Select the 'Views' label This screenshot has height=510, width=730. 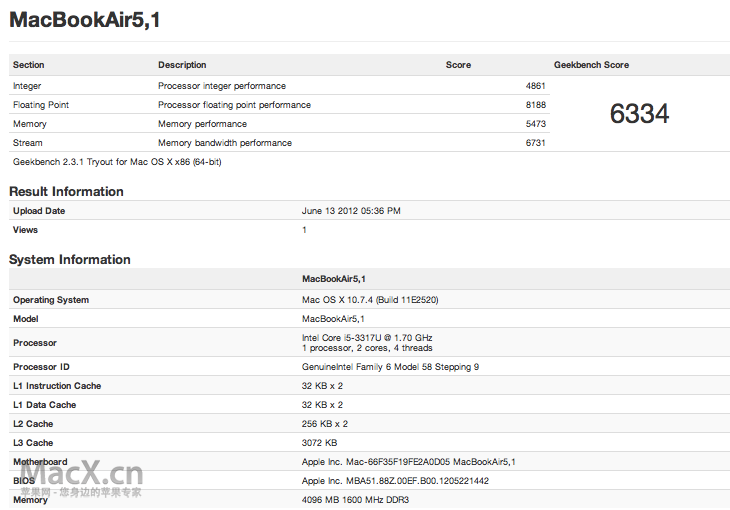pos(25,230)
